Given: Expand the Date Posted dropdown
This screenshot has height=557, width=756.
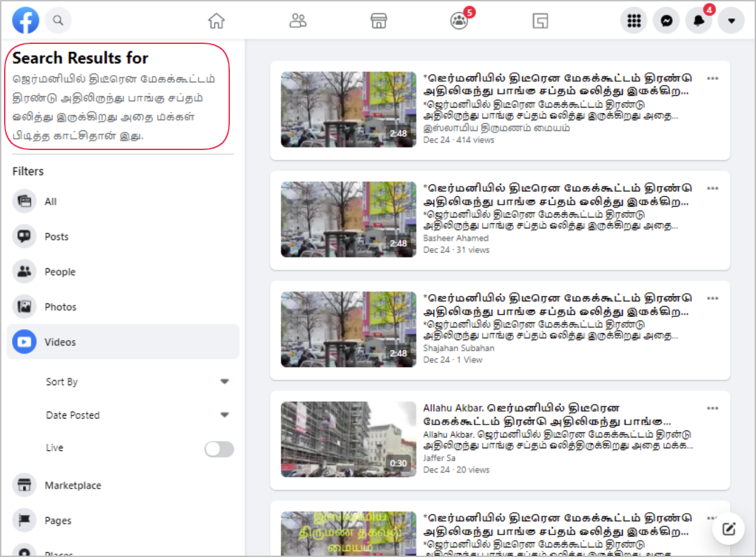Looking at the screenshot, I should click(137, 415).
